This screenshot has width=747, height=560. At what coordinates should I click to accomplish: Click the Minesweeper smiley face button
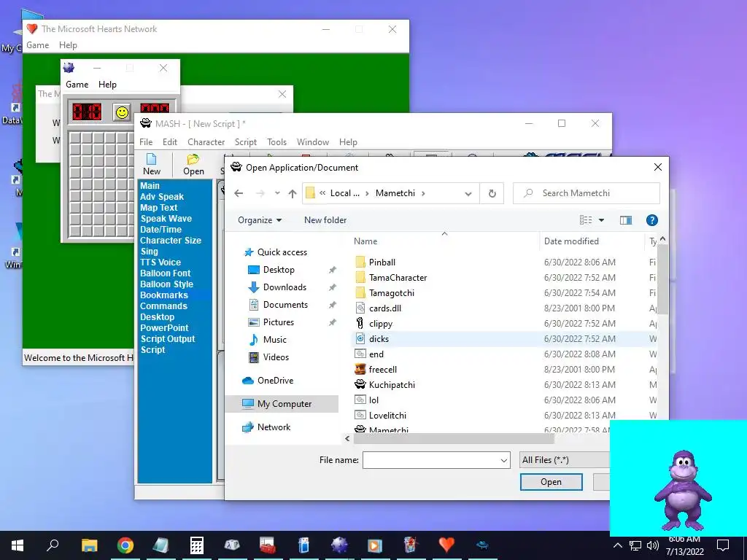(123, 113)
